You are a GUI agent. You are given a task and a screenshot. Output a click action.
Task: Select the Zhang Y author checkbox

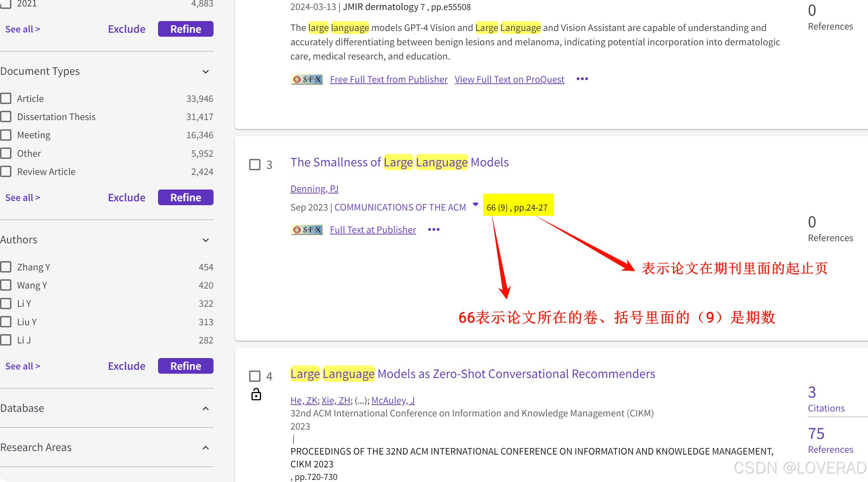6,267
